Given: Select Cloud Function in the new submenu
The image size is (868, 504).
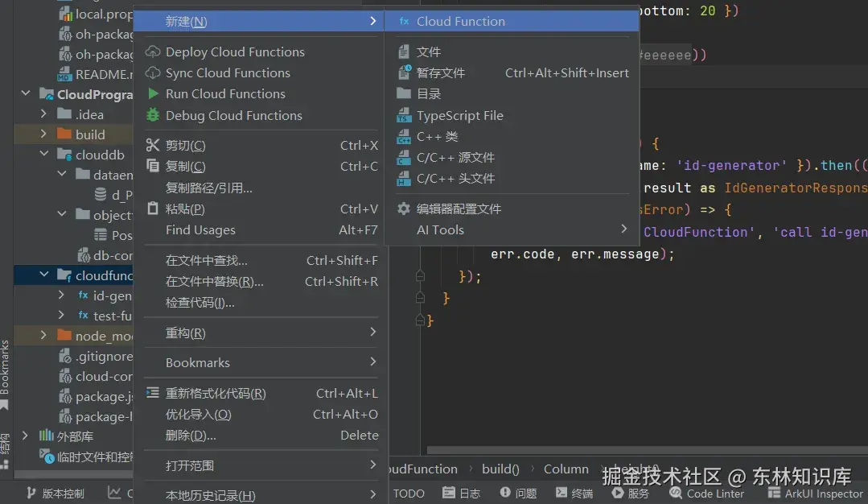Looking at the screenshot, I should [x=512, y=21].
